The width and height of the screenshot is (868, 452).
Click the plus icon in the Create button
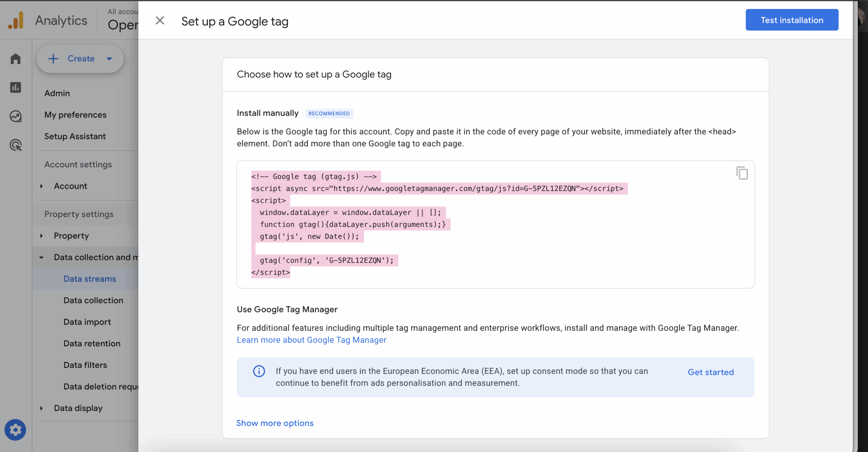click(53, 59)
